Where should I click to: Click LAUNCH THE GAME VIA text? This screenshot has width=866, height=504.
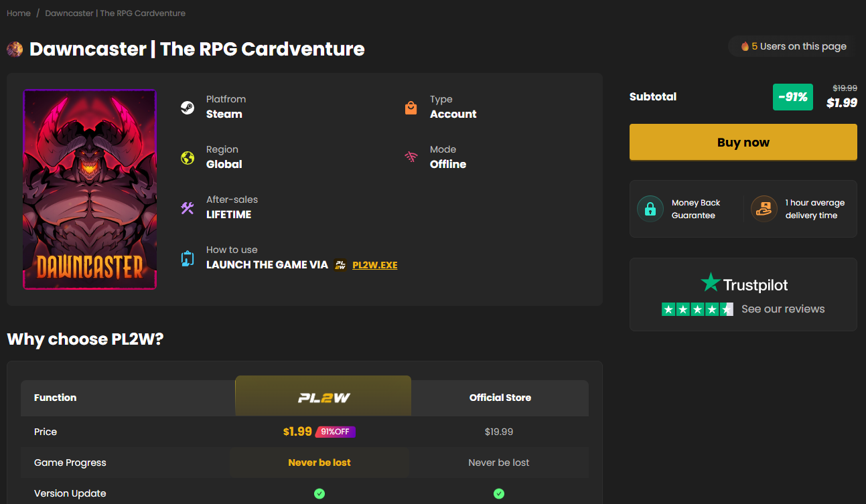pyautogui.click(x=267, y=265)
